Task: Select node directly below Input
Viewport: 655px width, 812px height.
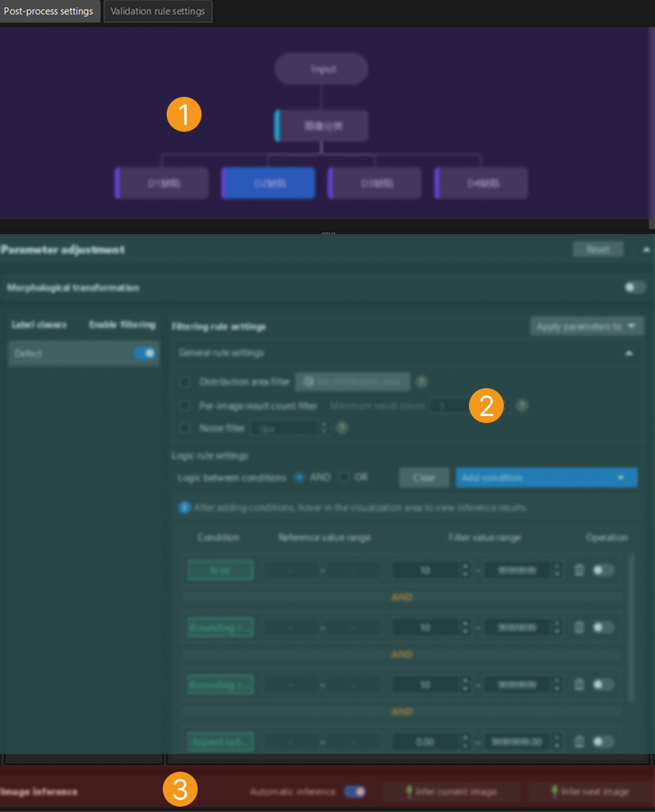Action: 321,126
